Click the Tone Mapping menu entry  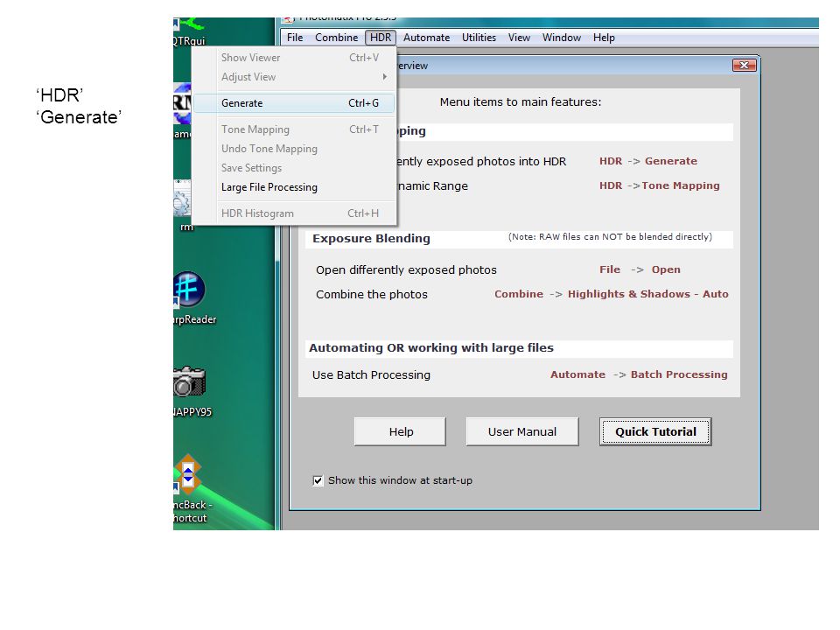294,129
